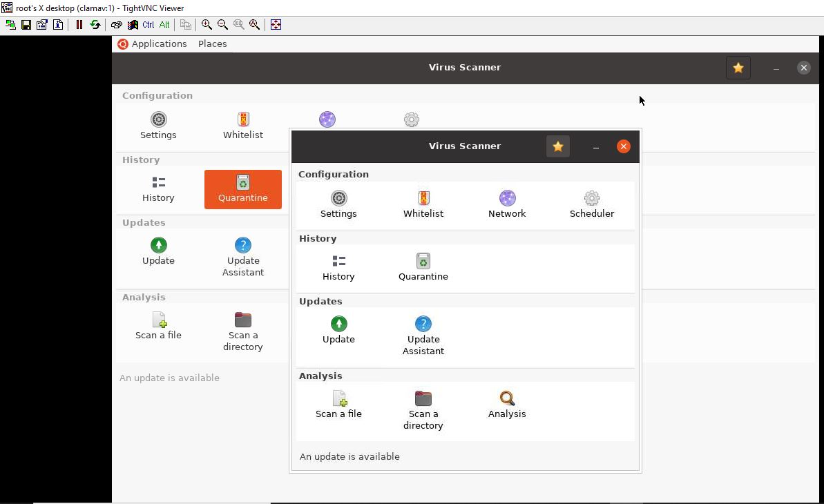Click History in the background window
Viewport: 824px width, 504px height.
(x=158, y=189)
